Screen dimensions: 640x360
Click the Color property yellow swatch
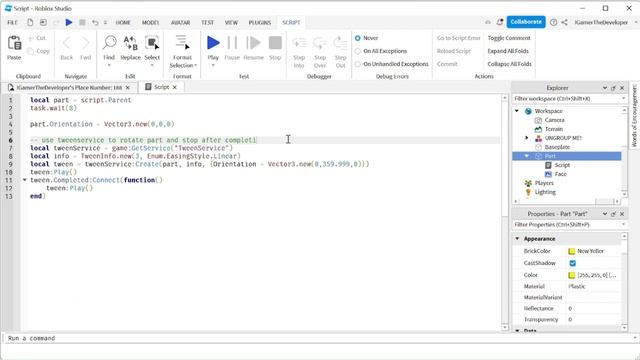click(571, 275)
